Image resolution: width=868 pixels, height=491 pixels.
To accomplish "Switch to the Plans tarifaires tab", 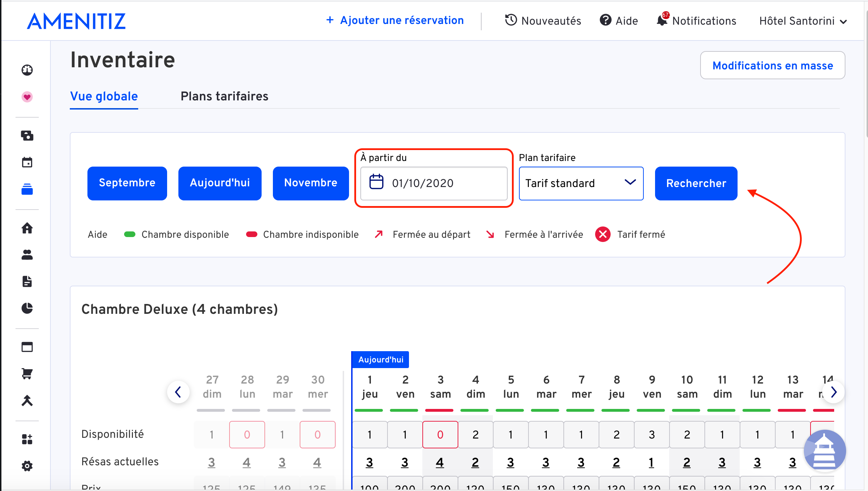I will [x=224, y=96].
